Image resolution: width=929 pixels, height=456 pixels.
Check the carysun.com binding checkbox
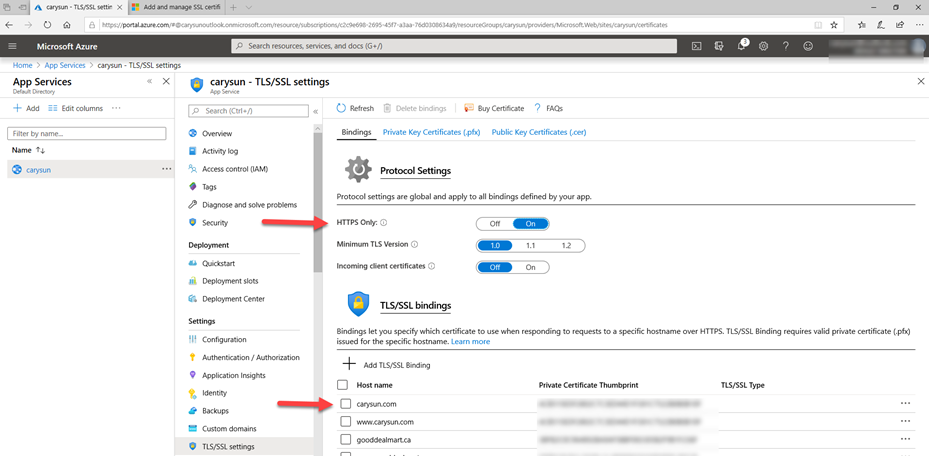click(345, 403)
